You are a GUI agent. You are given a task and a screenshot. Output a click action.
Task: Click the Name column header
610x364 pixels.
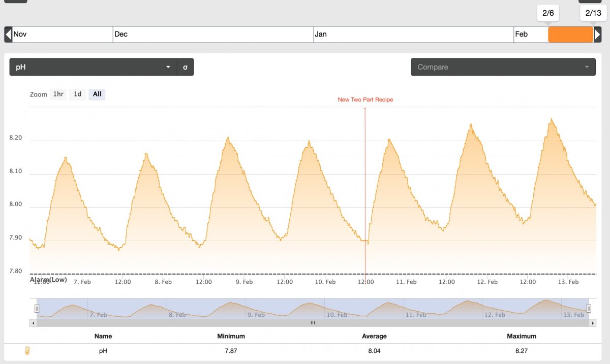pyautogui.click(x=103, y=336)
